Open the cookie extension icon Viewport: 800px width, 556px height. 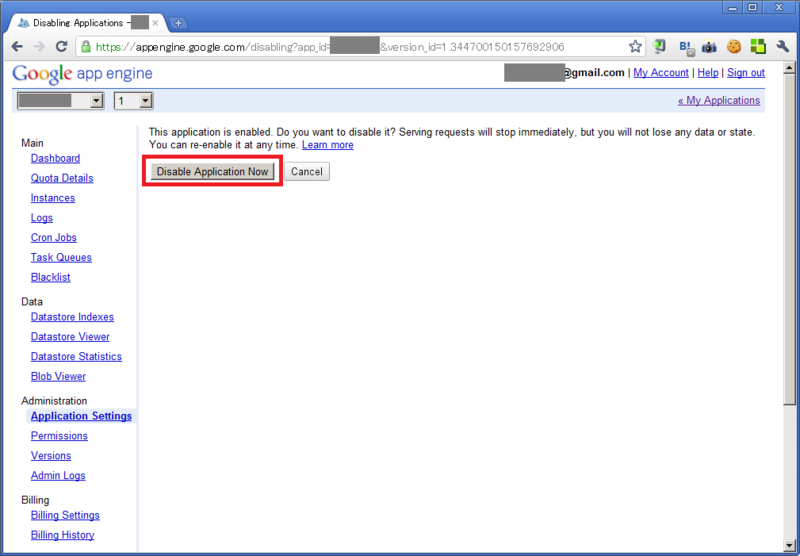734,47
